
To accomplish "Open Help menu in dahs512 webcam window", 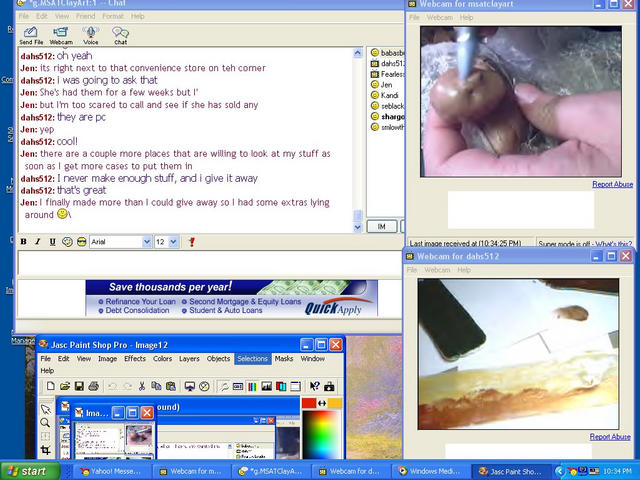I will point(464,270).
